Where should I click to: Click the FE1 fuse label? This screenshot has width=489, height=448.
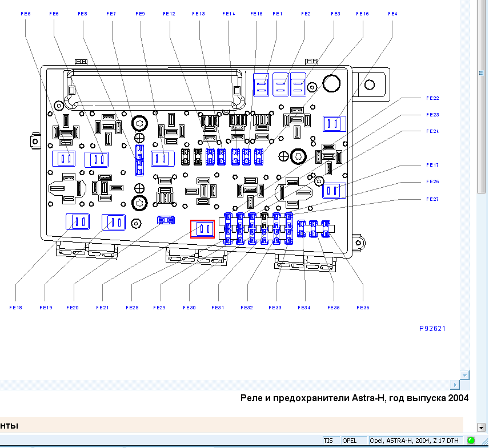[277, 14]
